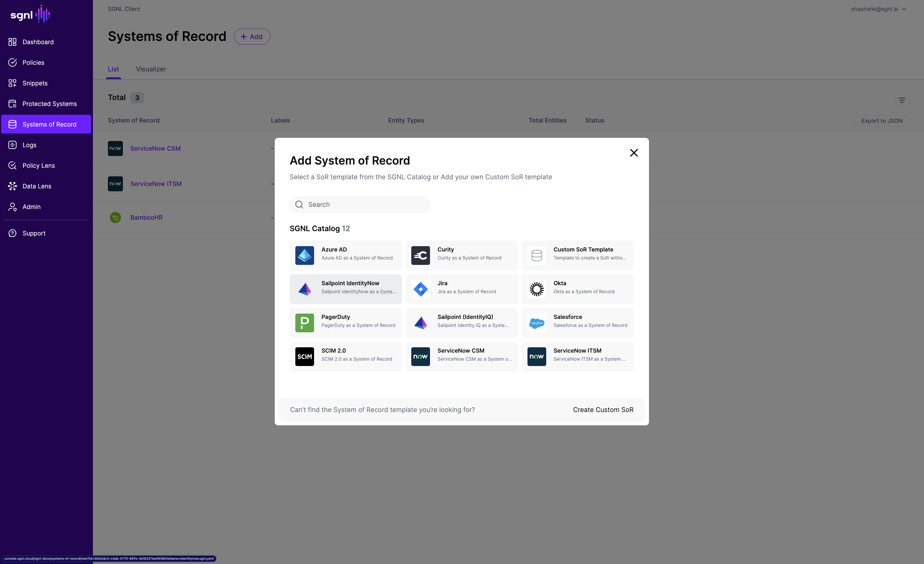Click the Total Entities column header
The height and width of the screenshot is (564, 924).
click(x=548, y=120)
